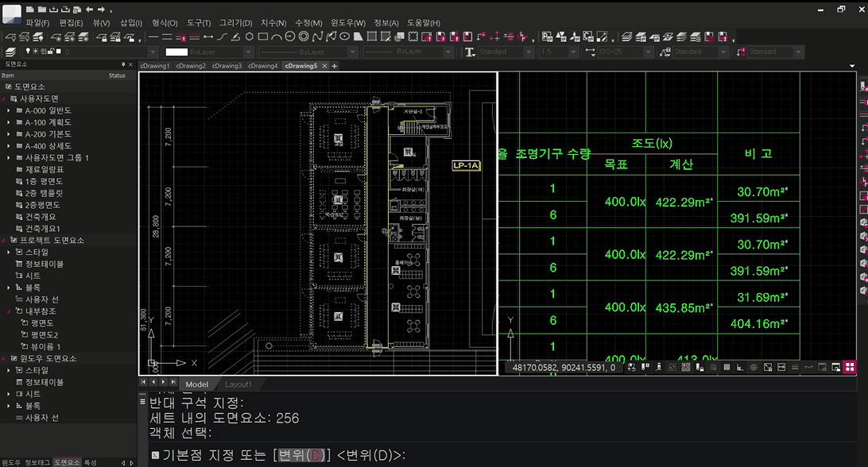Open the ByLayer lineweight dropdown

pos(448,52)
